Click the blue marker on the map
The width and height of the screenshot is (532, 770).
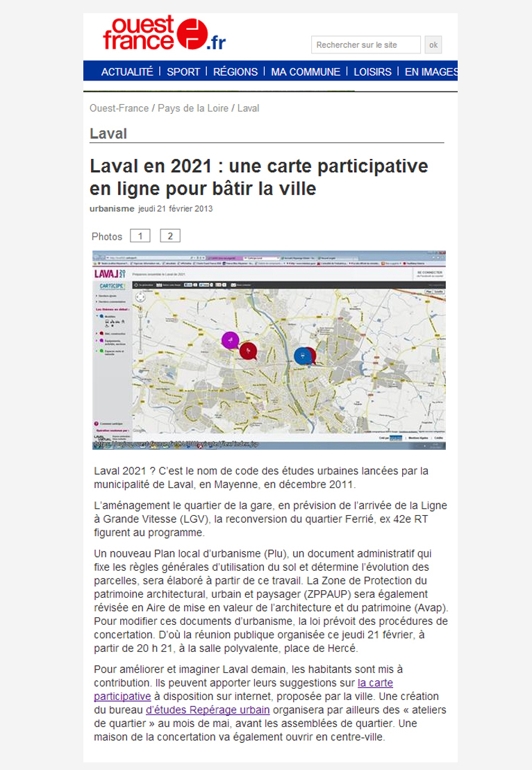pos(301,355)
